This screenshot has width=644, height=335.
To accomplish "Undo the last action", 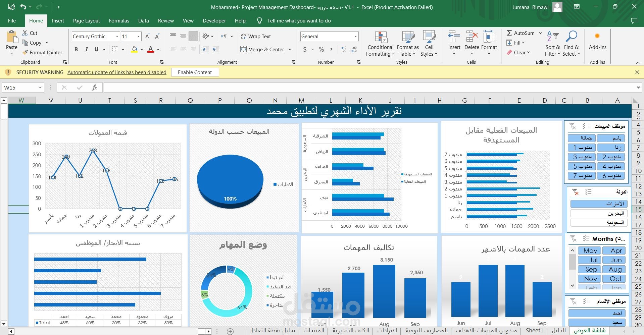I will click(23, 7).
